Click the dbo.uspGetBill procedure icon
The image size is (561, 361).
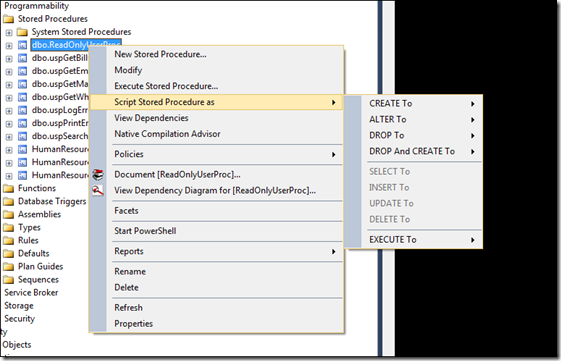coord(22,58)
